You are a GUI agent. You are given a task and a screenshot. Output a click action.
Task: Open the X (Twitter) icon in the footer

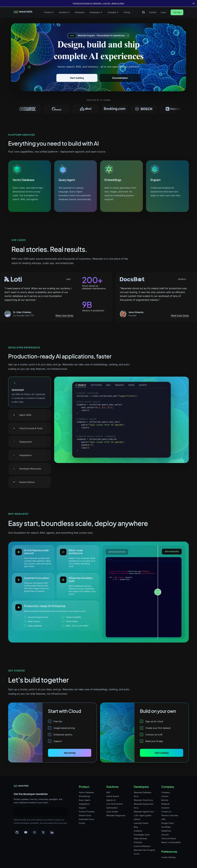coord(43,832)
